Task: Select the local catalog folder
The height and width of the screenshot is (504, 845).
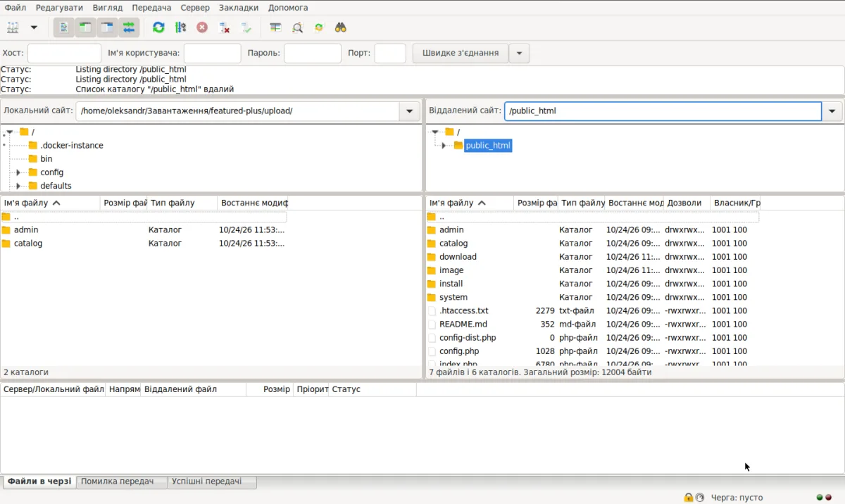Action: (144, 244)
